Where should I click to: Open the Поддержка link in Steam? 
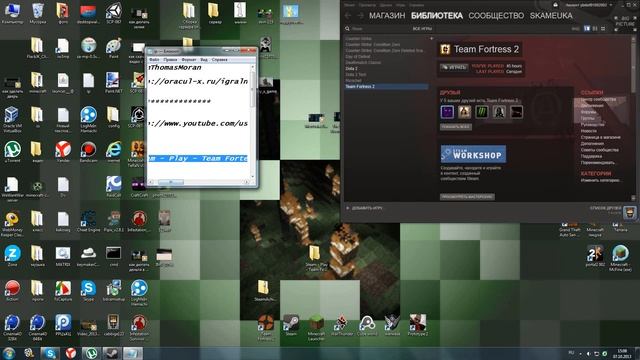point(591,156)
